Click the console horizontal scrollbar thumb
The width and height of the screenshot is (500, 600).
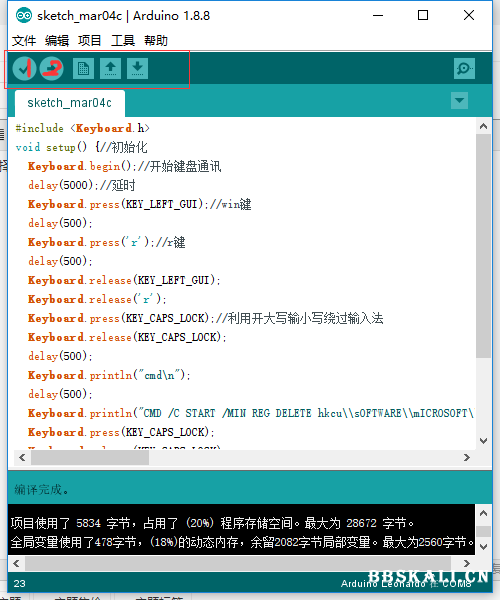tap(238, 563)
